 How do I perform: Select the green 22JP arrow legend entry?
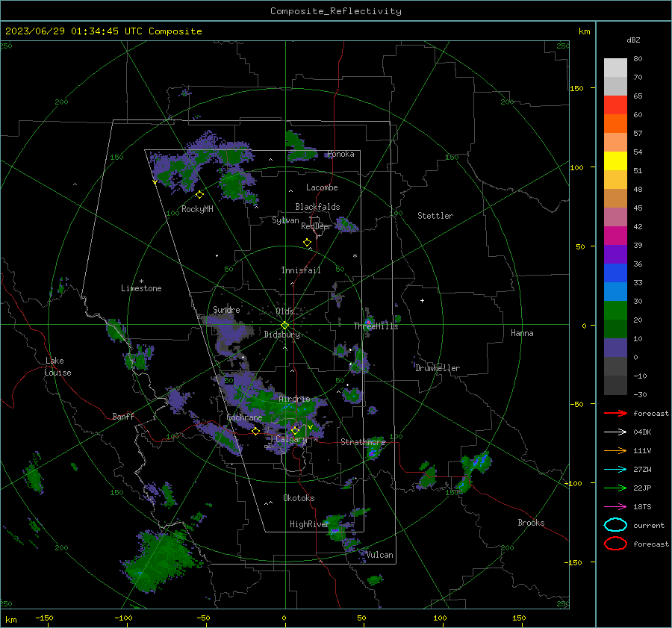tap(615, 488)
